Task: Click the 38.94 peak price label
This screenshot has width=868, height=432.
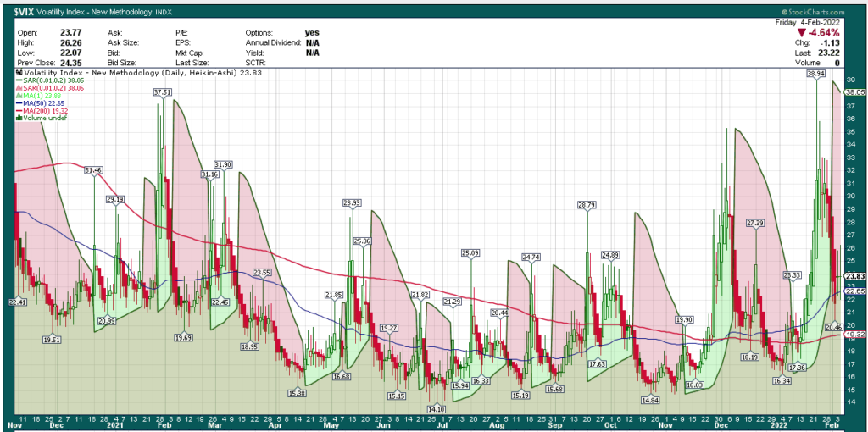Action: pos(816,75)
